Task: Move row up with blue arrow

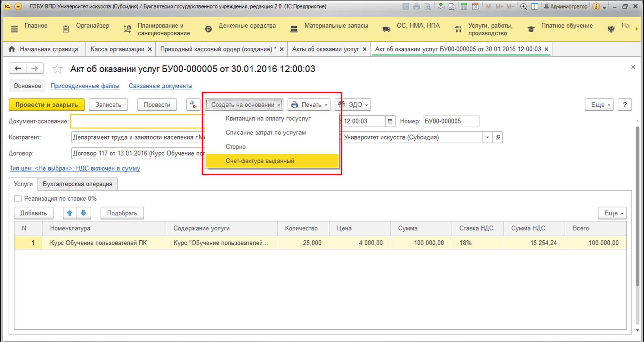Action: pos(70,213)
